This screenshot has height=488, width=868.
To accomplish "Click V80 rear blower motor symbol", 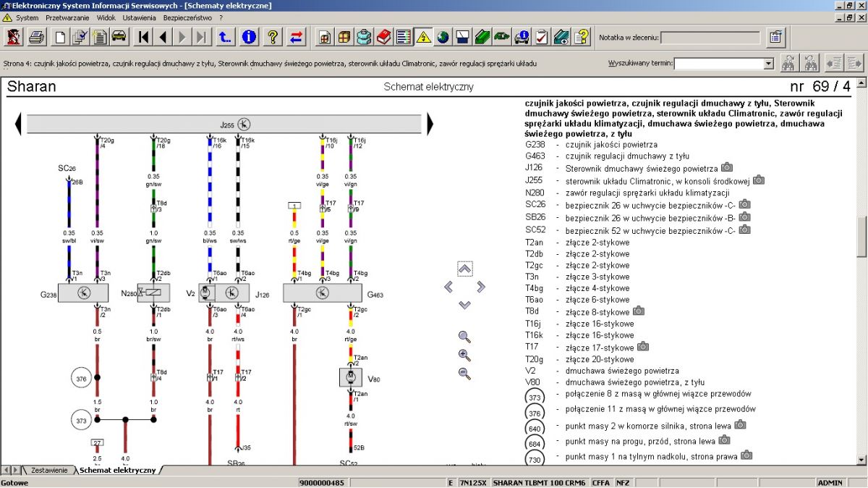I will point(351,378).
